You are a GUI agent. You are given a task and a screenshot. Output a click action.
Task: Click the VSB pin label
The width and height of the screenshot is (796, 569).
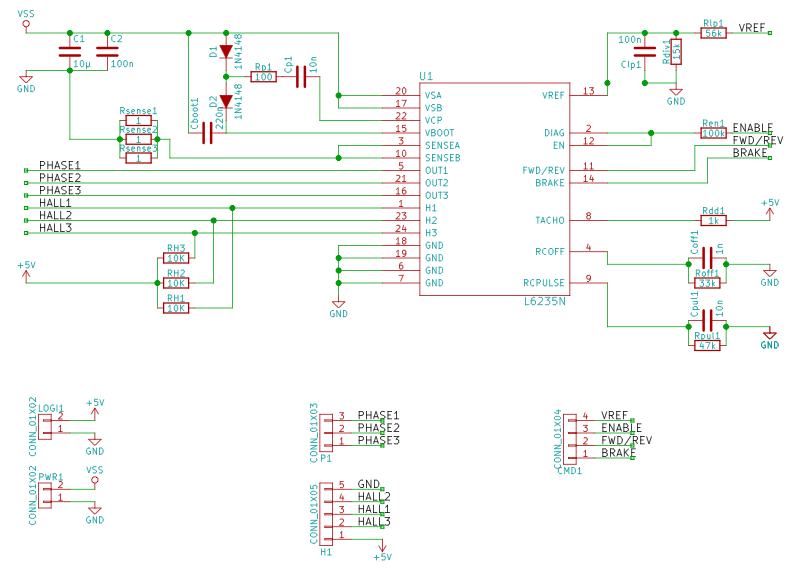434,108
